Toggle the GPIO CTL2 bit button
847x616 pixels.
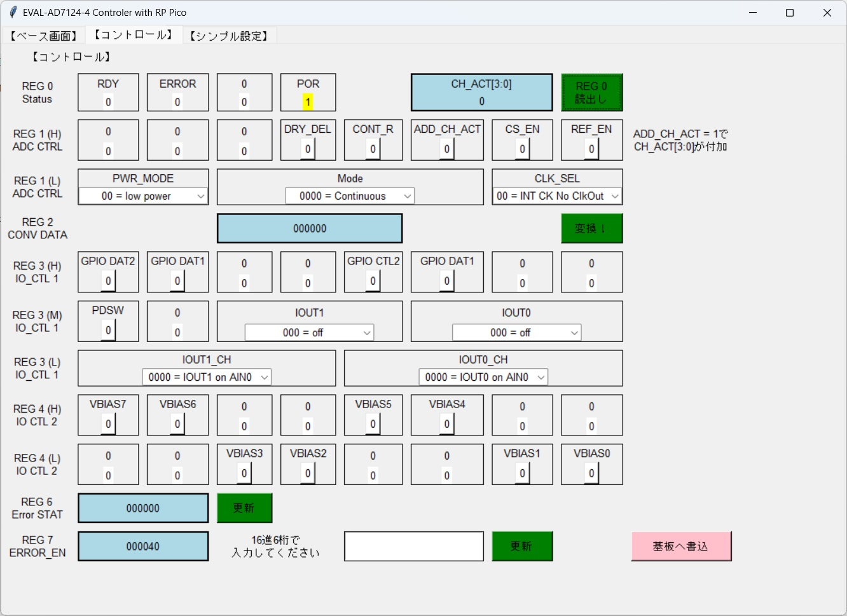[373, 281]
